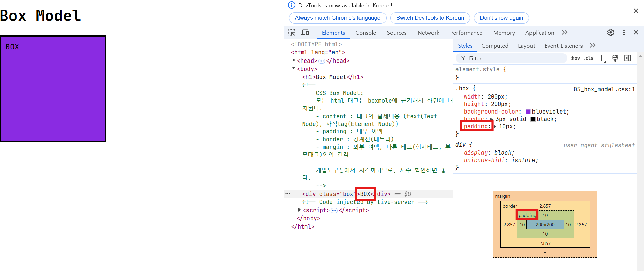Open the rendering emulation paintbrush icon
644x271 pixels.
click(615, 58)
